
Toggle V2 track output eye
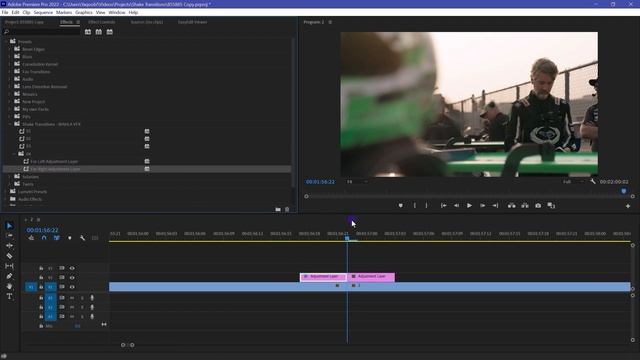tap(72, 278)
